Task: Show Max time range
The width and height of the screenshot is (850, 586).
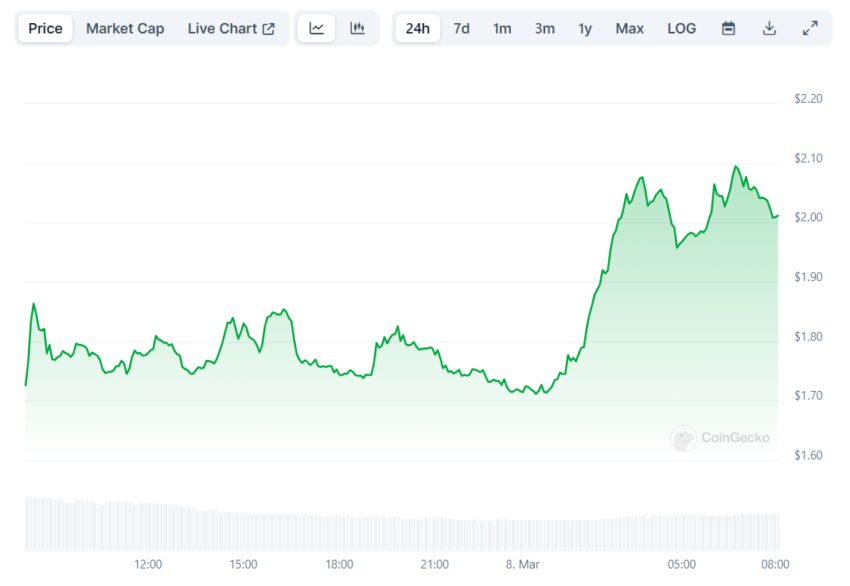Action: (629, 28)
